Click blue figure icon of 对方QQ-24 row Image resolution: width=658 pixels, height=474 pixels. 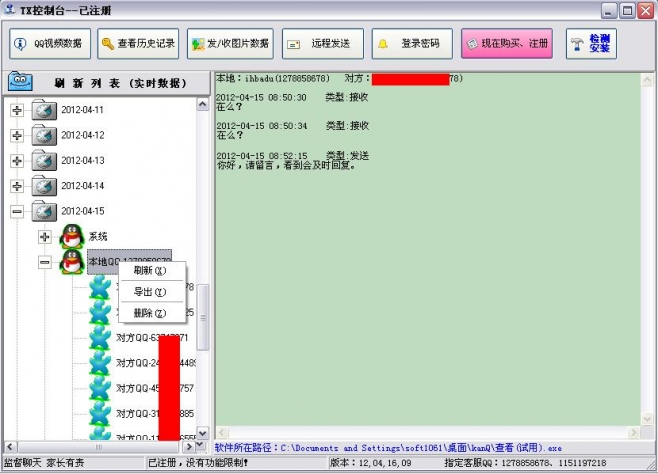100,363
